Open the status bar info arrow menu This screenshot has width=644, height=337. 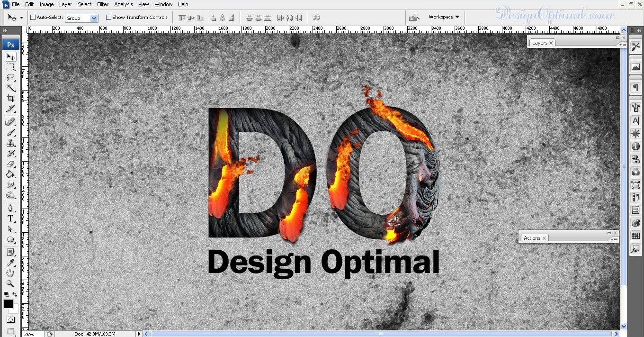(139, 334)
